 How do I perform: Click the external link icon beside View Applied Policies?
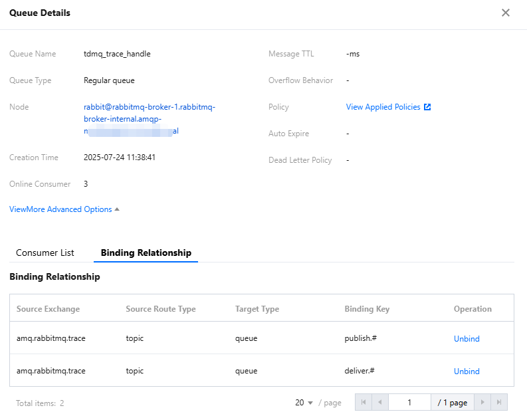click(427, 107)
